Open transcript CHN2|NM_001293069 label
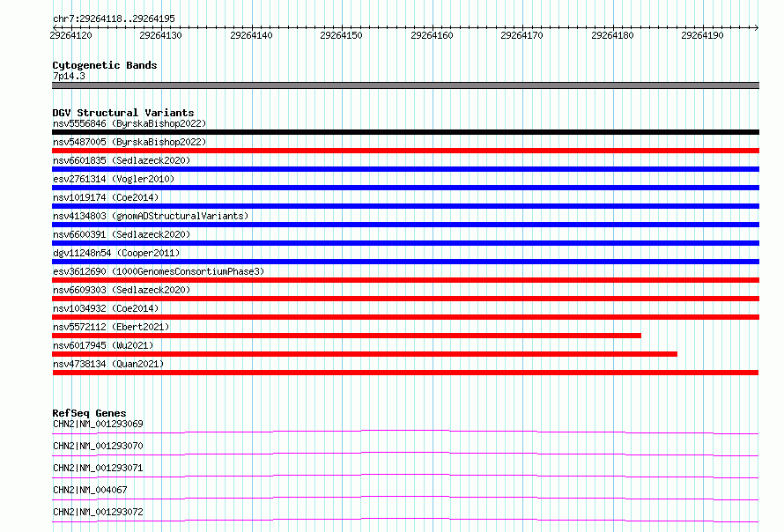784x532 pixels. [98, 424]
